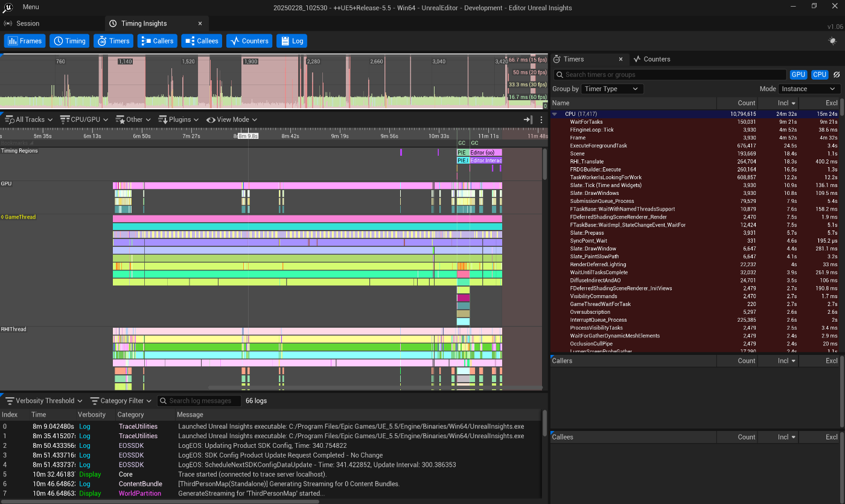Sort timers by the Count column

coord(736,103)
